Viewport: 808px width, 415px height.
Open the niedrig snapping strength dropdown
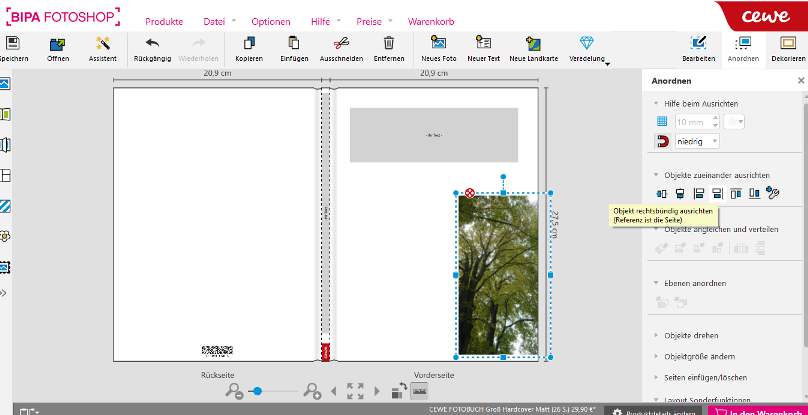click(x=697, y=141)
